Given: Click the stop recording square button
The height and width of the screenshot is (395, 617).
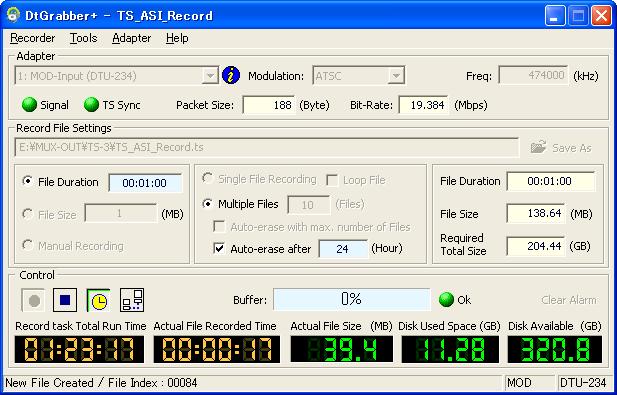Looking at the screenshot, I should 65,300.
